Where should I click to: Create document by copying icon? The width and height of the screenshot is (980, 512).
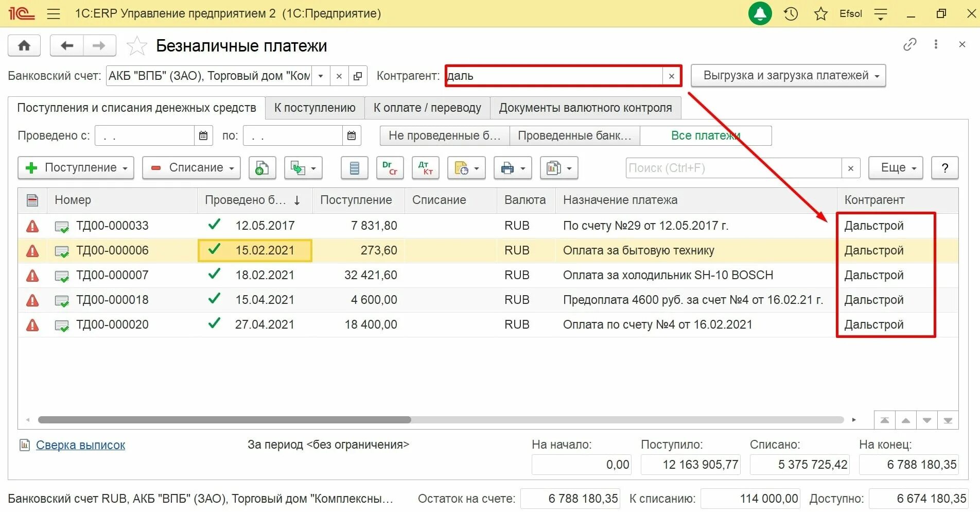[262, 168]
